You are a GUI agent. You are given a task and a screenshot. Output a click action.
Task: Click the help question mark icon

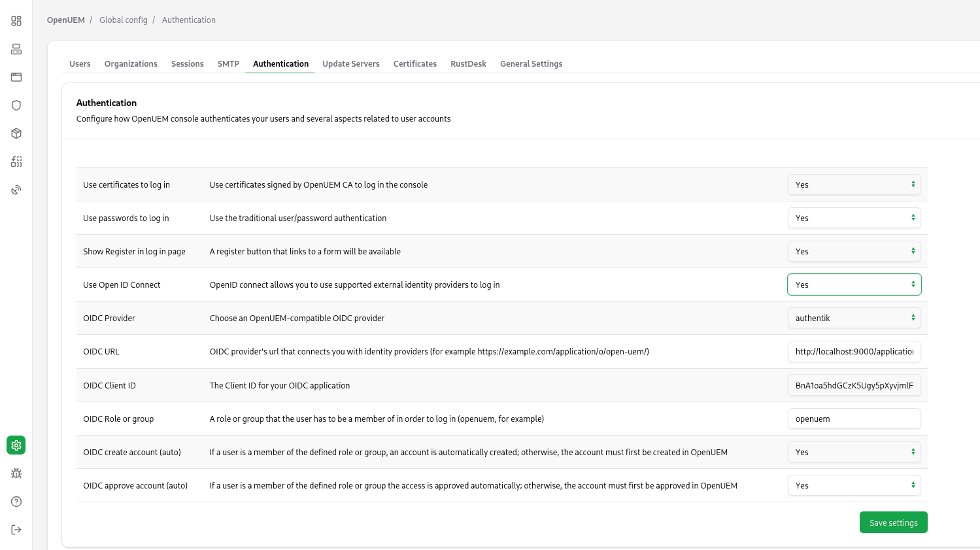tap(16, 502)
